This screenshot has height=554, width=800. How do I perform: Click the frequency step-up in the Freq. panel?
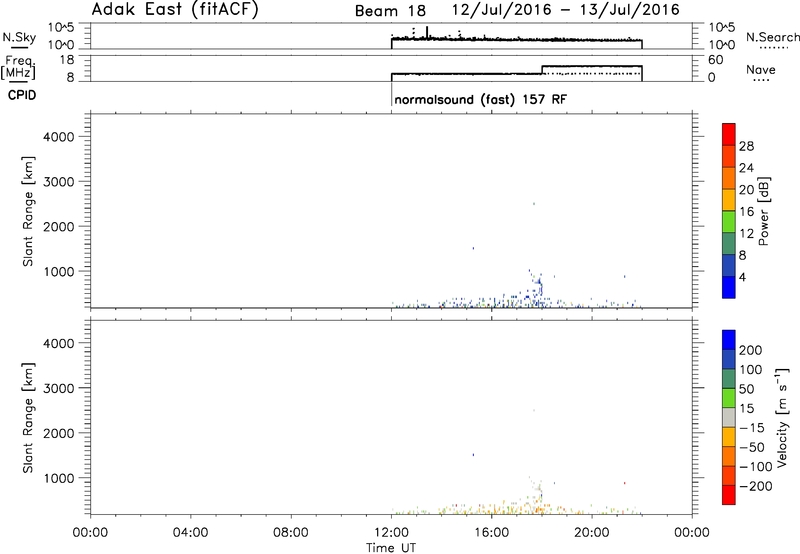(x=542, y=70)
